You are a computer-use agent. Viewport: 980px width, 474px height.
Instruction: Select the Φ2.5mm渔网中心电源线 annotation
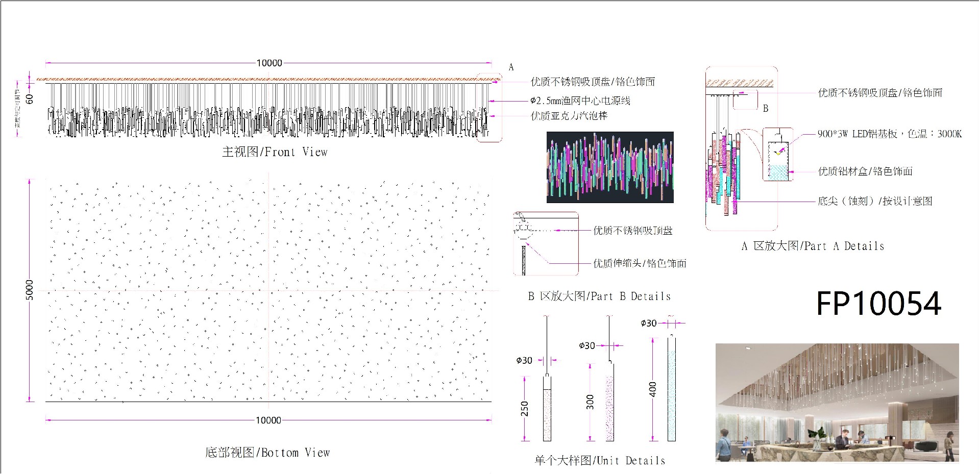pos(580,101)
